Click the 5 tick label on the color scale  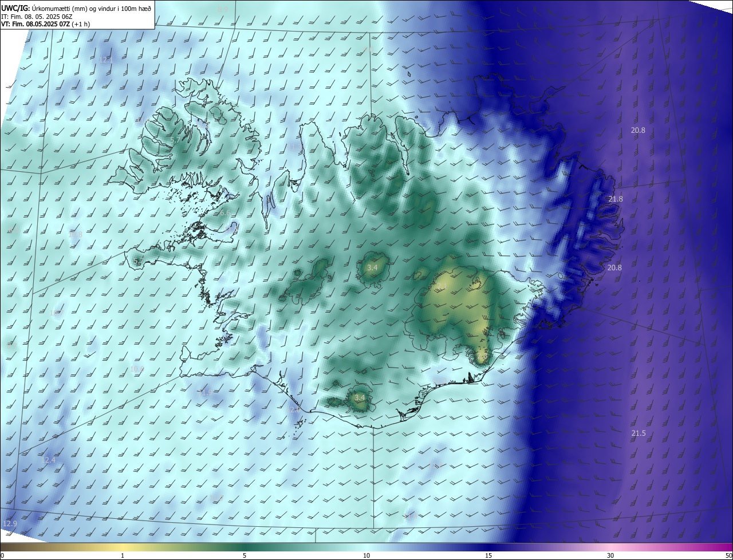pos(245,555)
